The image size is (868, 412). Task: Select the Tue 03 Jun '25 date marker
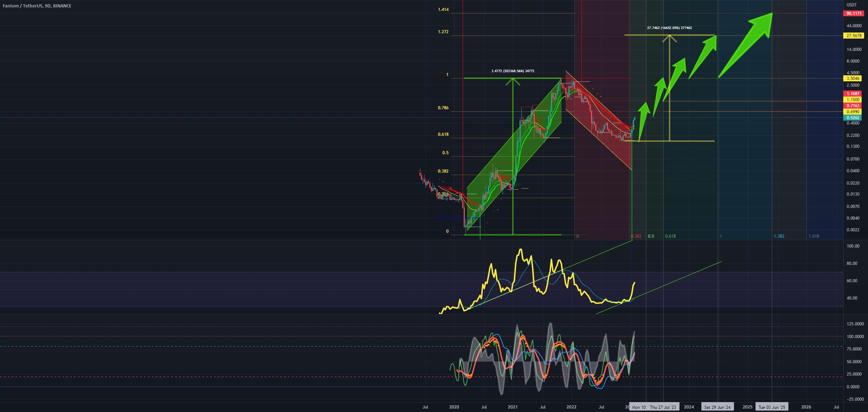[x=772, y=407]
